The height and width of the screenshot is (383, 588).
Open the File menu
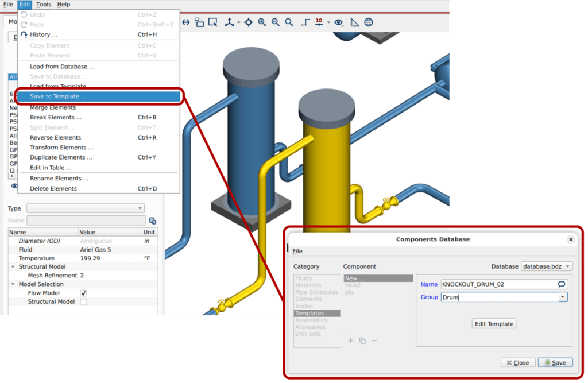8,5
